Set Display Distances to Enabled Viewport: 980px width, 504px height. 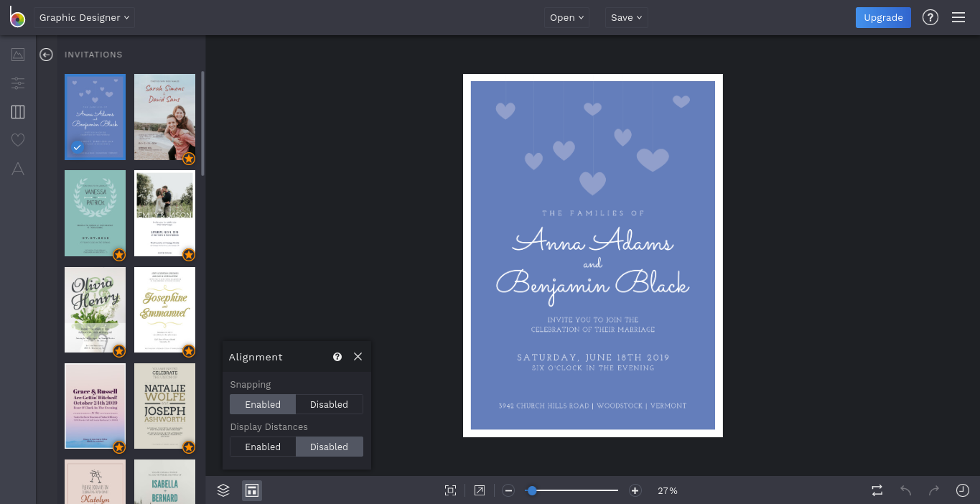click(263, 447)
